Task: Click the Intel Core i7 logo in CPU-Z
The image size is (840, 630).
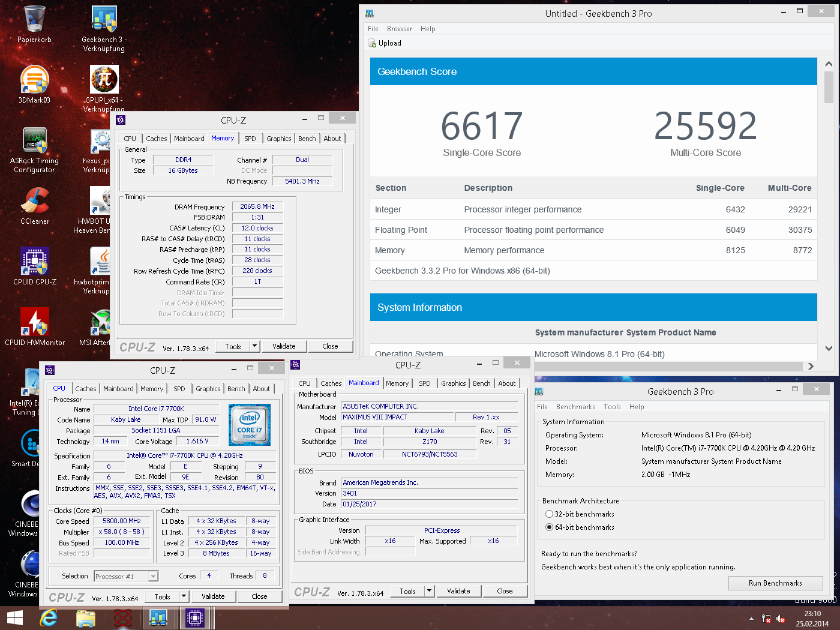Action: point(250,424)
